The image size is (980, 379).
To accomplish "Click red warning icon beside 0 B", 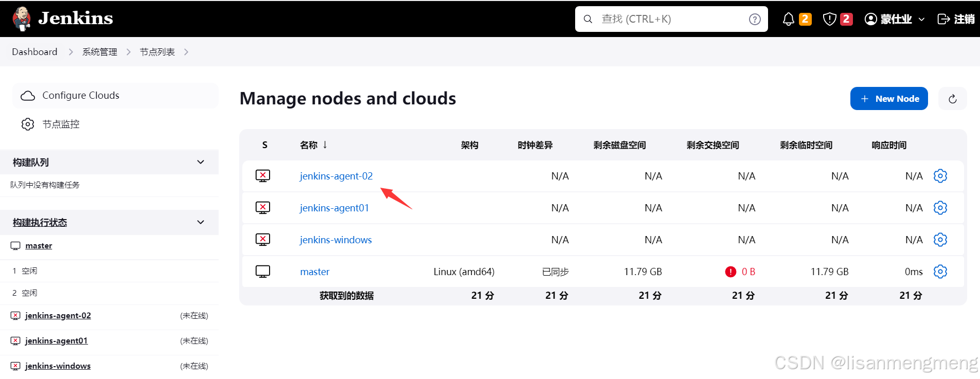I will 730,272.
